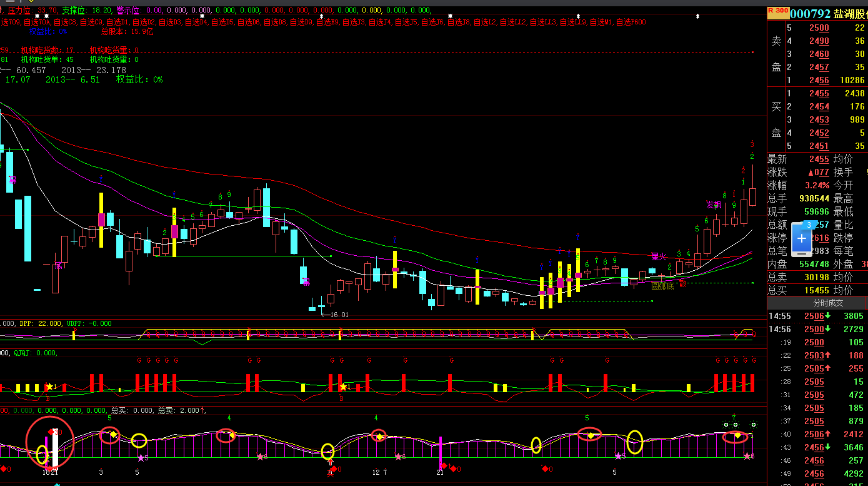
Task: Click sell level 5 price 2500
Action: 819,28
